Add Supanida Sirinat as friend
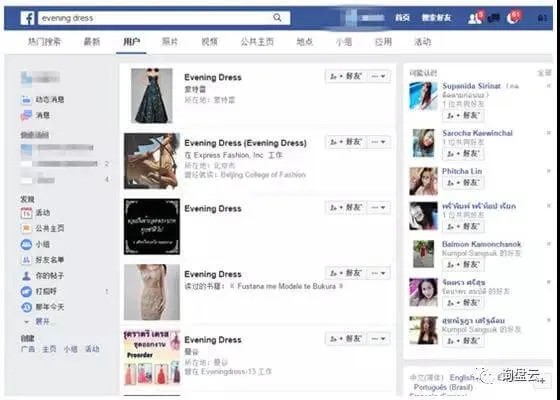560x400 pixels. 463,116
